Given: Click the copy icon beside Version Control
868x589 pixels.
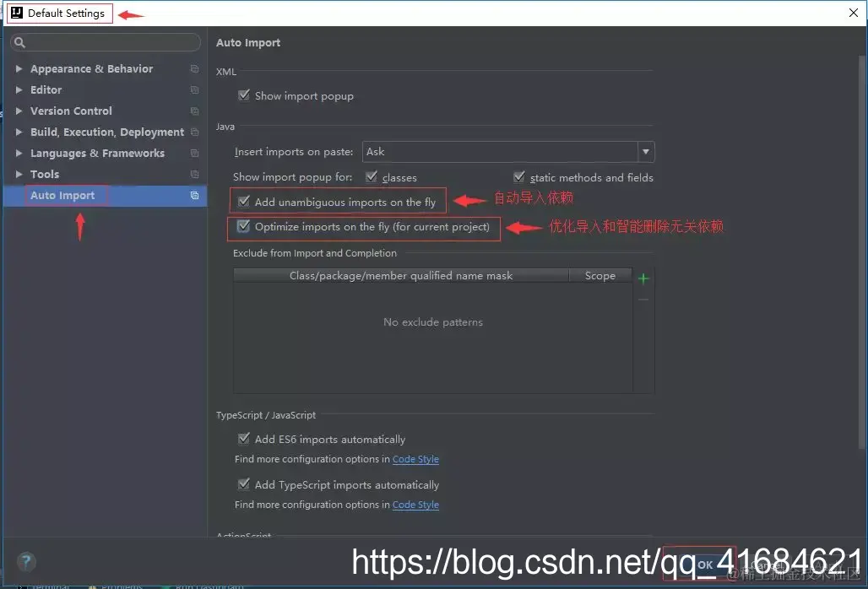Looking at the screenshot, I should (x=194, y=111).
